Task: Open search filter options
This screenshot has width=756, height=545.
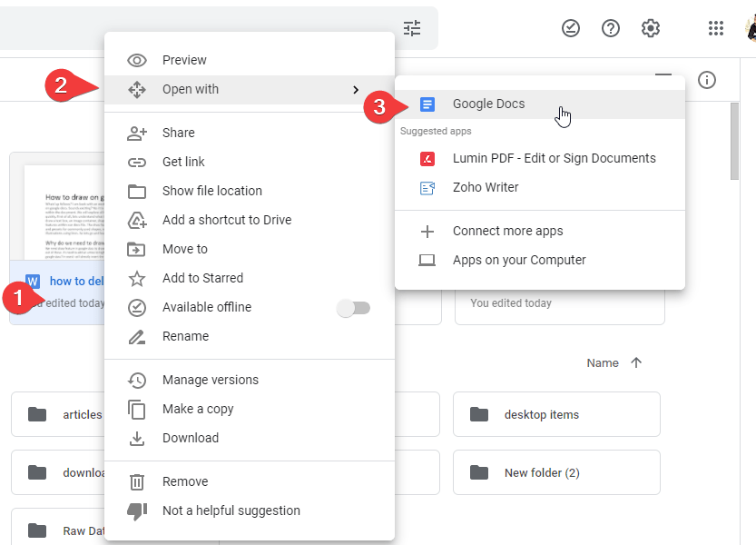Action: tap(411, 28)
